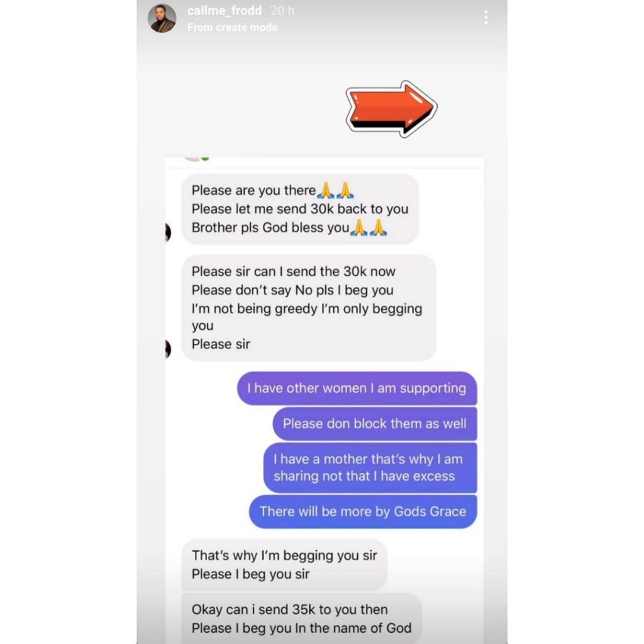Tap the 'Please don block them as well' bubble
This screenshot has width=644, height=644.
(x=375, y=423)
